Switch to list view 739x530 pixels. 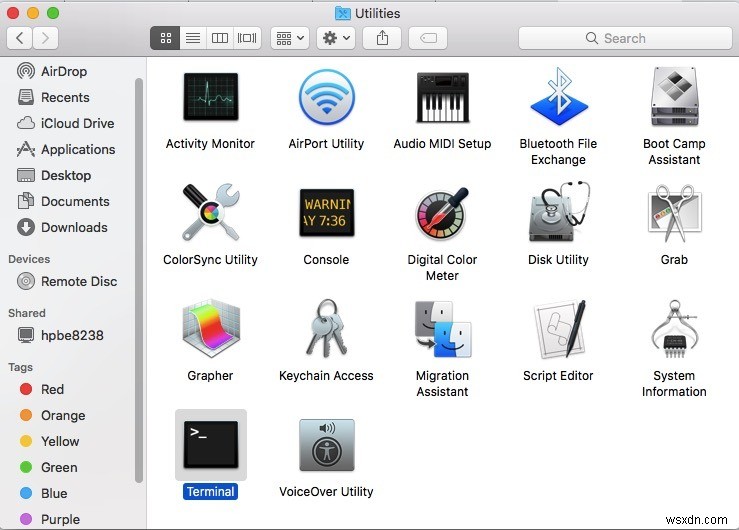click(x=193, y=38)
